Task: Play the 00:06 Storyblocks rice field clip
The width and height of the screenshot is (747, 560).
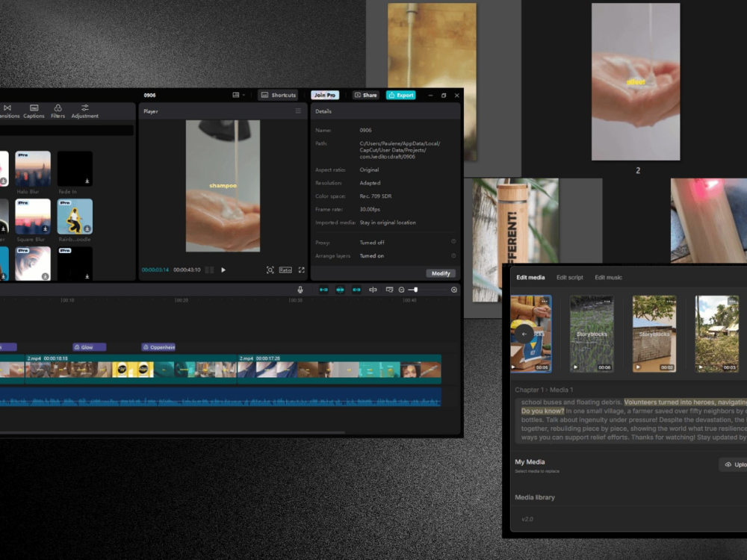Action: 575,367
